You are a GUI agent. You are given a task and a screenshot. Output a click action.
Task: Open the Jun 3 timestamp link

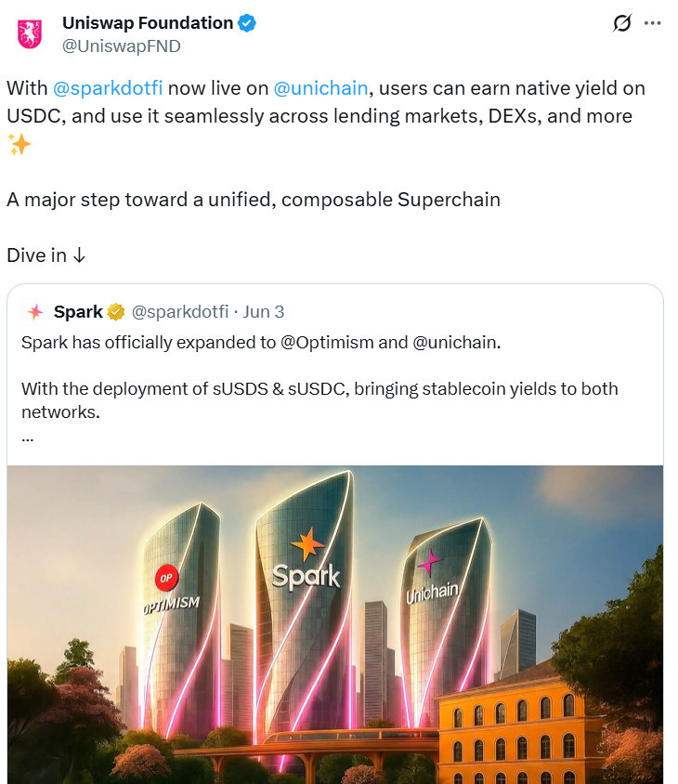pos(264,312)
